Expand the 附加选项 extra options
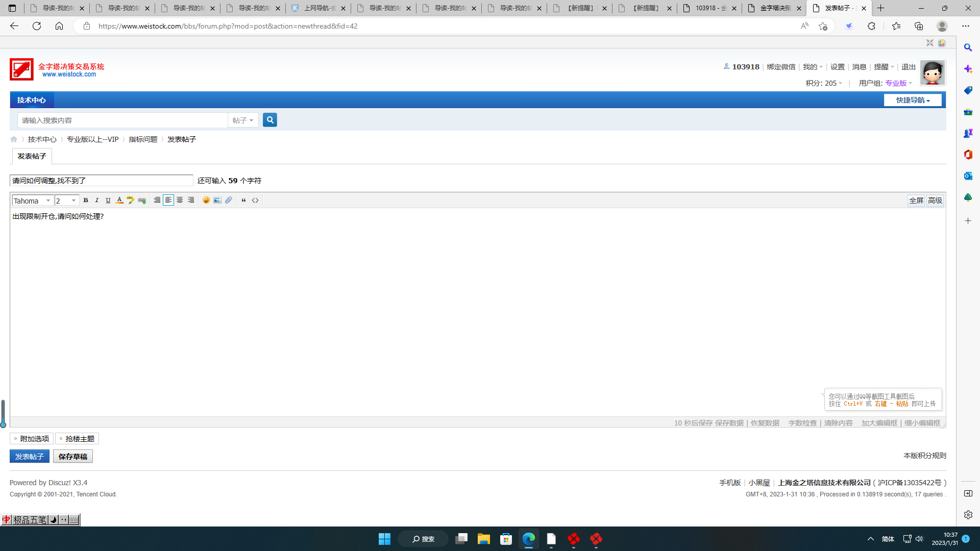Image resolution: width=980 pixels, height=551 pixels. coord(32,439)
